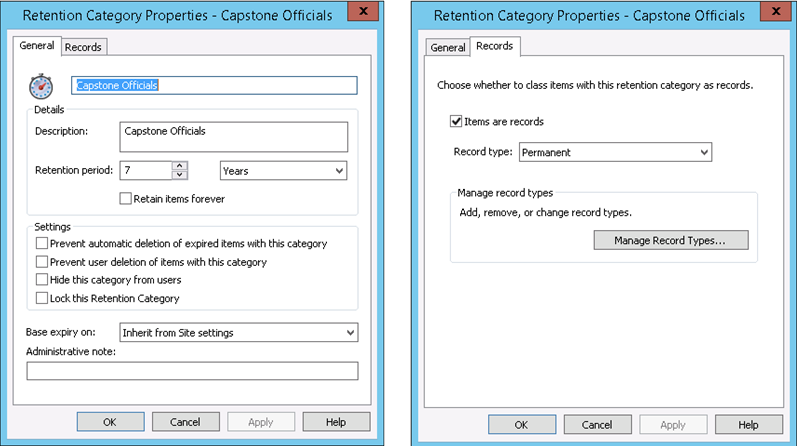Decrease retention period with down spinner arrow

click(x=179, y=175)
